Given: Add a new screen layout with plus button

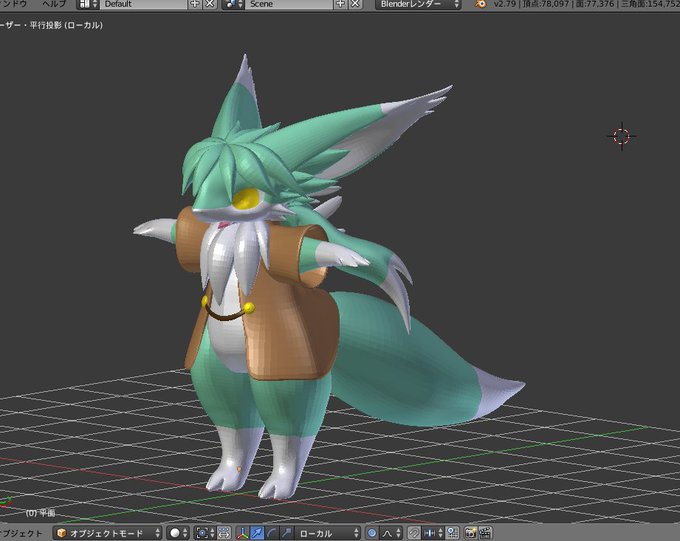Looking at the screenshot, I should tap(195, 4).
